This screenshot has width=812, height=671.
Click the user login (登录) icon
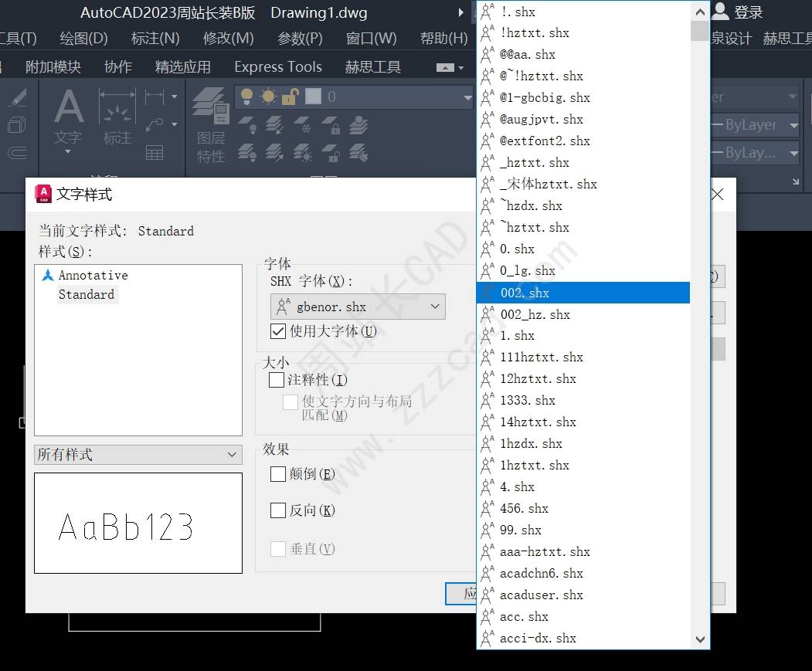[720, 12]
